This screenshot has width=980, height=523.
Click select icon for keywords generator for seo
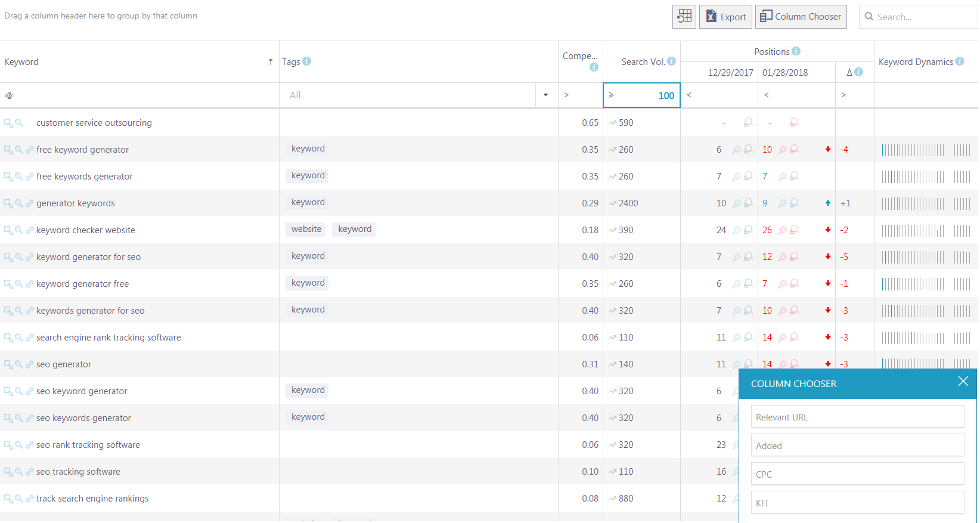pos(8,311)
